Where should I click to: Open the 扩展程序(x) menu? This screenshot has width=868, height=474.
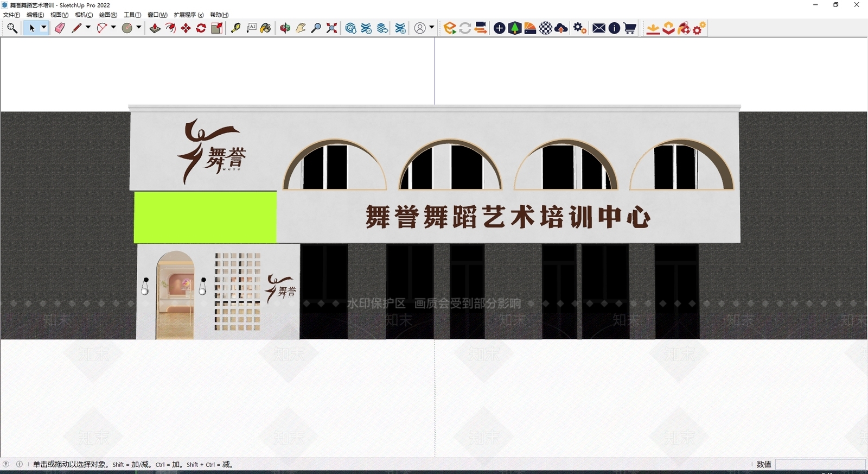[x=189, y=15]
